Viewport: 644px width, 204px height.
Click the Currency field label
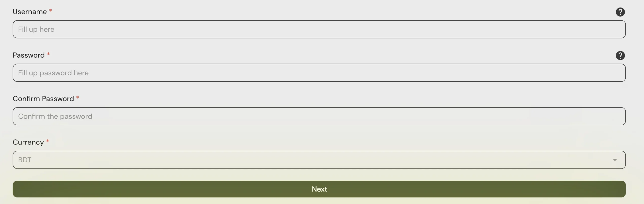tap(28, 142)
